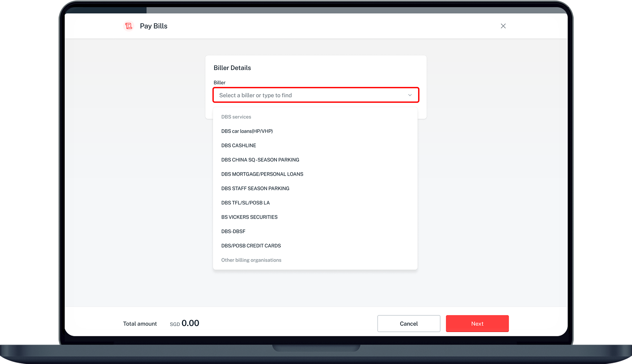Click the Pay Bills receipt icon
Viewport: 632px width, 364px height.
[129, 26]
